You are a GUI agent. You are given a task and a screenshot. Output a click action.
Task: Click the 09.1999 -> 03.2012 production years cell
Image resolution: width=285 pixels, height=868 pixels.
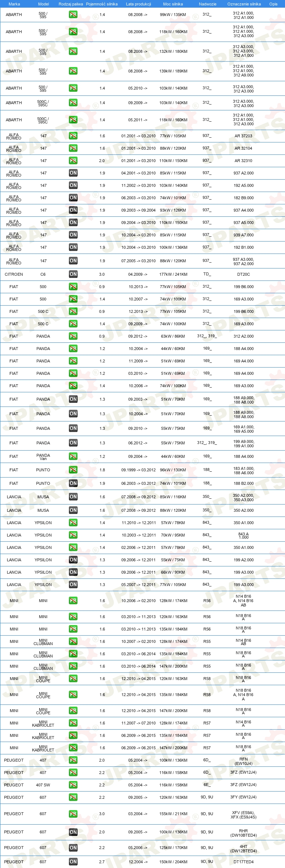click(x=138, y=470)
